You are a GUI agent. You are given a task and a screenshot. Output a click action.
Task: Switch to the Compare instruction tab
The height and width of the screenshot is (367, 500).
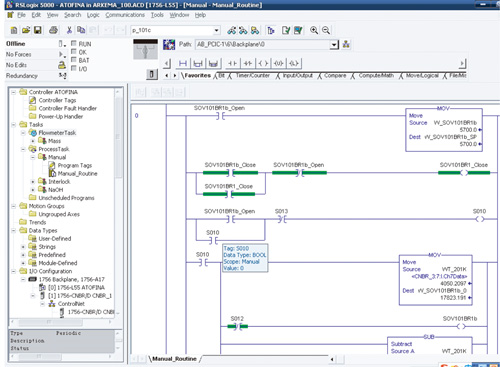click(x=335, y=76)
